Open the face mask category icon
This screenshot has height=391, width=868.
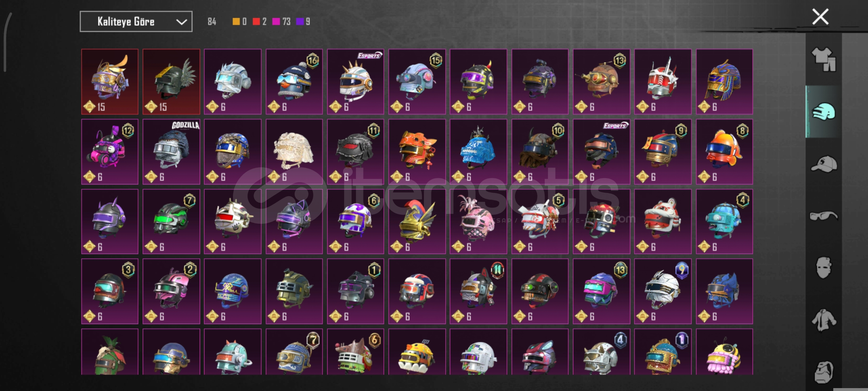(824, 268)
